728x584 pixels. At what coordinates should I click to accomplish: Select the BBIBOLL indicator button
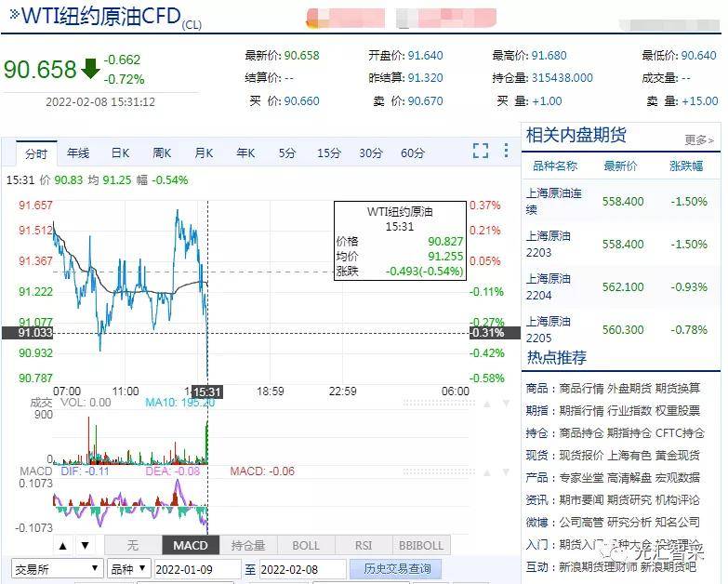tap(421, 546)
